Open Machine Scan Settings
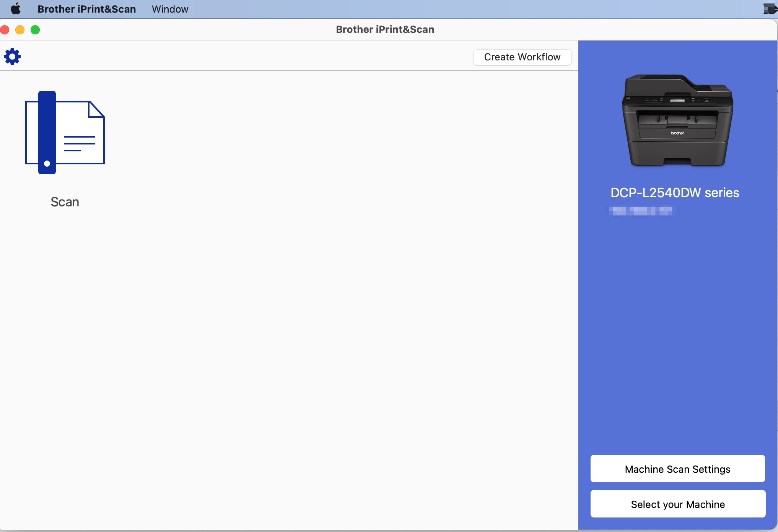Image resolution: width=778 pixels, height=532 pixels. [x=677, y=469]
